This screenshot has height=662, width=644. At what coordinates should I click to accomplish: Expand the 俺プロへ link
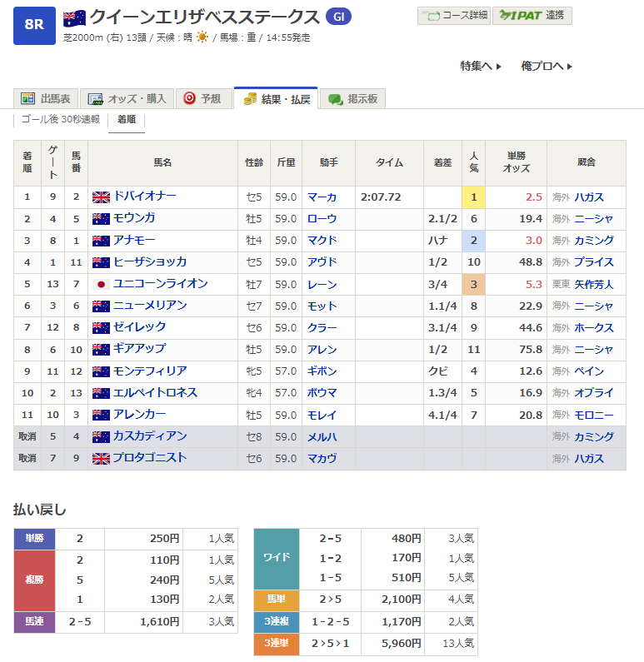[547, 66]
